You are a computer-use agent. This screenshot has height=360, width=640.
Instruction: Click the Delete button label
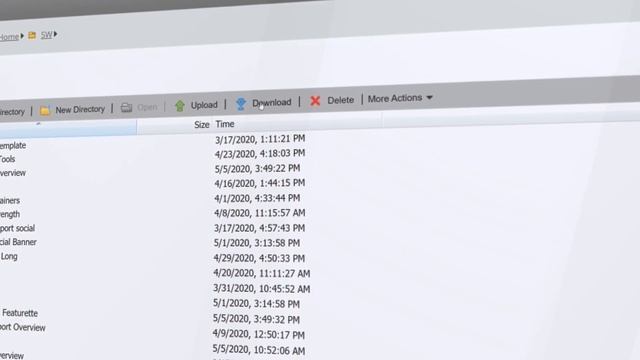click(x=340, y=100)
